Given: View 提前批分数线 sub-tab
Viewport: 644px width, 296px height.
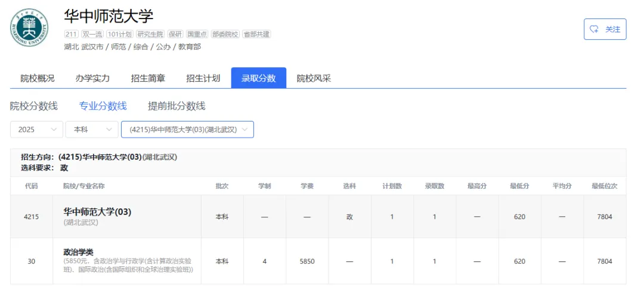Looking at the screenshot, I should (177, 106).
